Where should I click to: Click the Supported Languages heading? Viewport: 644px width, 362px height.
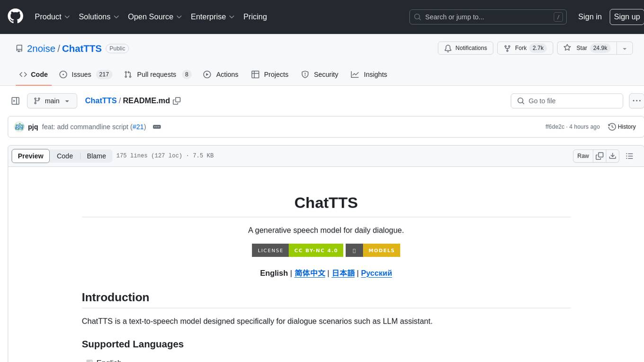(x=133, y=344)
